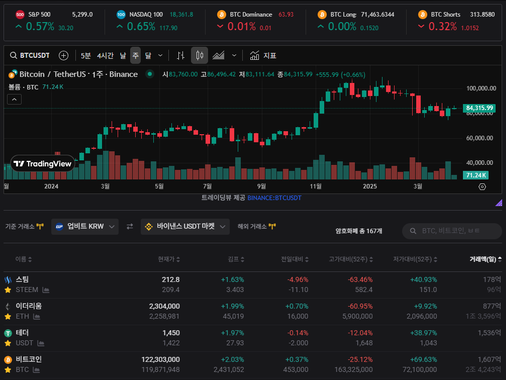Sort table by 이름 column
Screen dimensions: 506x380
pyautogui.click(x=23, y=259)
